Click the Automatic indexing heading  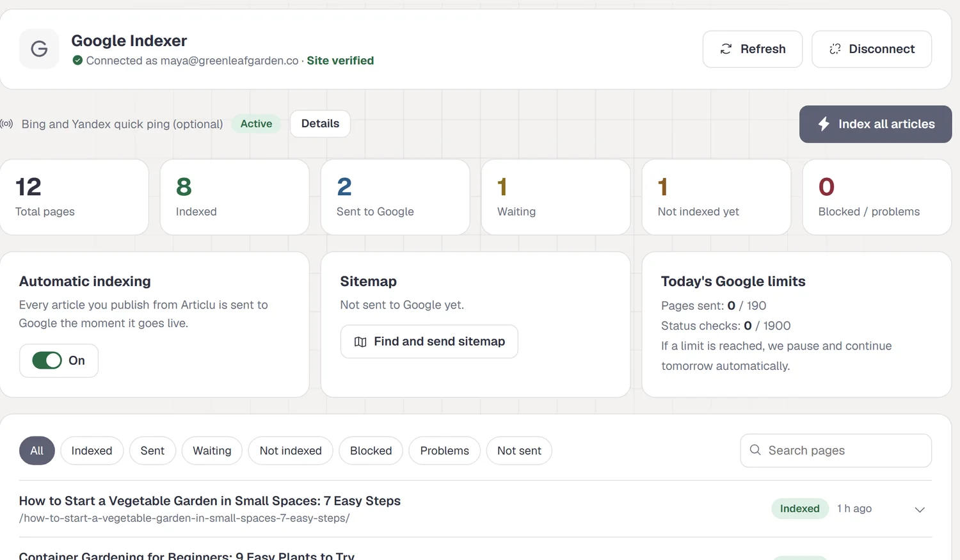click(85, 281)
